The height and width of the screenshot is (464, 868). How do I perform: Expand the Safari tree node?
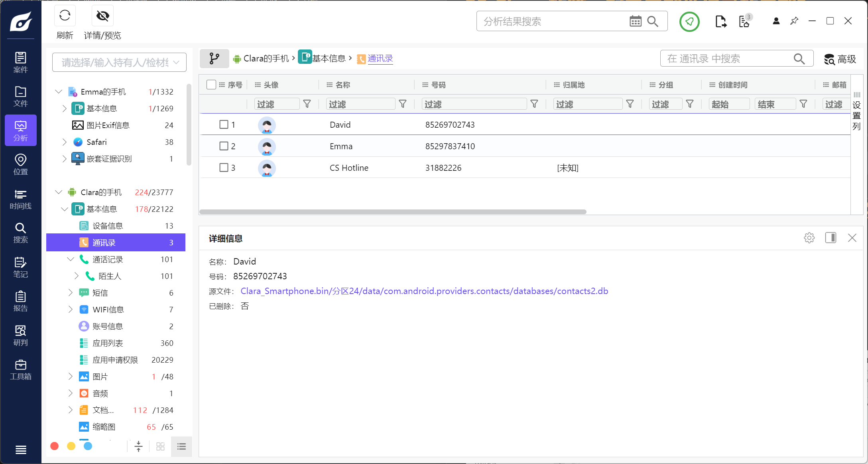click(65, 142)
